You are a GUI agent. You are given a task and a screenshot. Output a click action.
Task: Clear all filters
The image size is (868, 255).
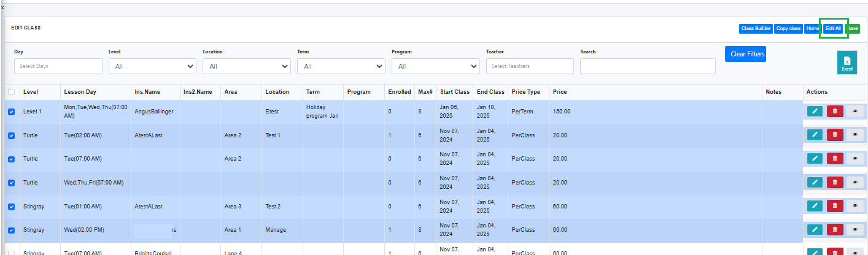pos(745,54)
